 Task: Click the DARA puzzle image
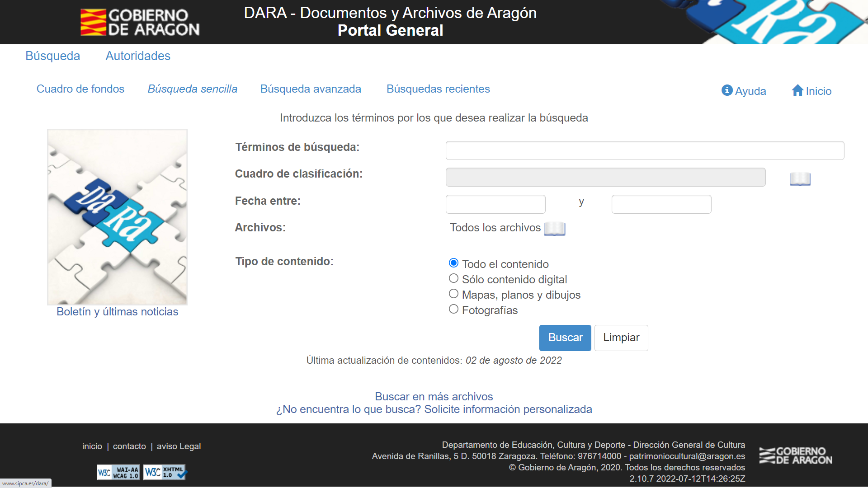click(118, 217)
